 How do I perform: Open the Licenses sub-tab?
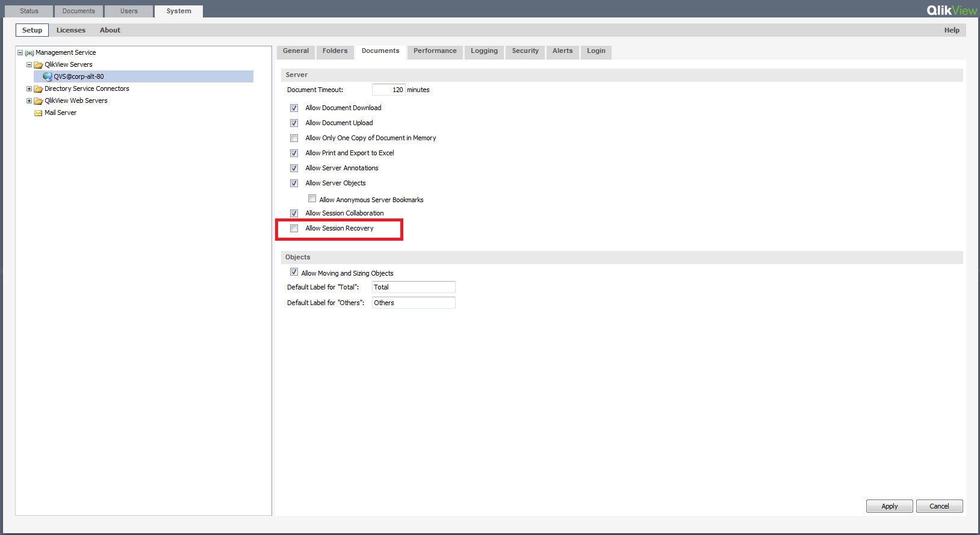71,30
